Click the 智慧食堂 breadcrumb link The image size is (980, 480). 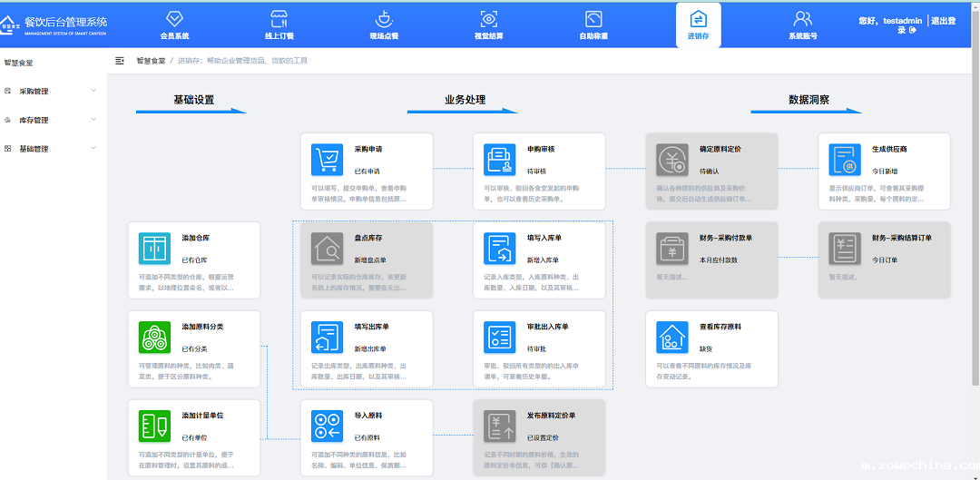151,61
